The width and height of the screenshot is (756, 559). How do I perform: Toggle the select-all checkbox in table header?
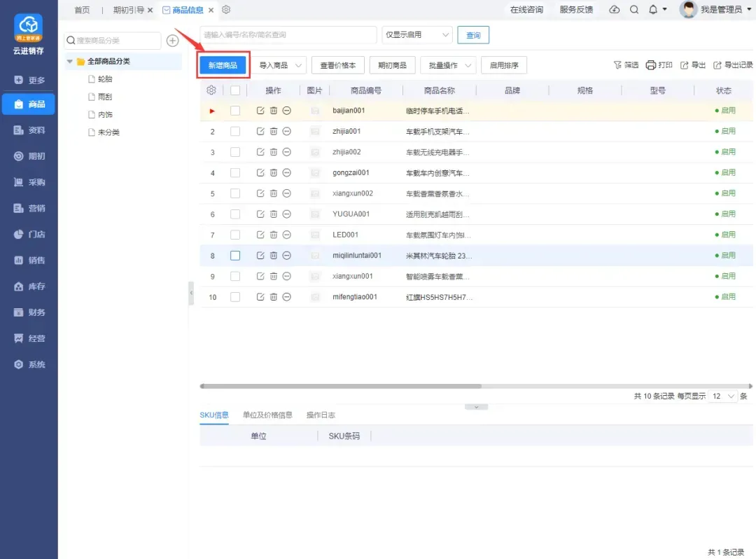(x=235, y=90)
